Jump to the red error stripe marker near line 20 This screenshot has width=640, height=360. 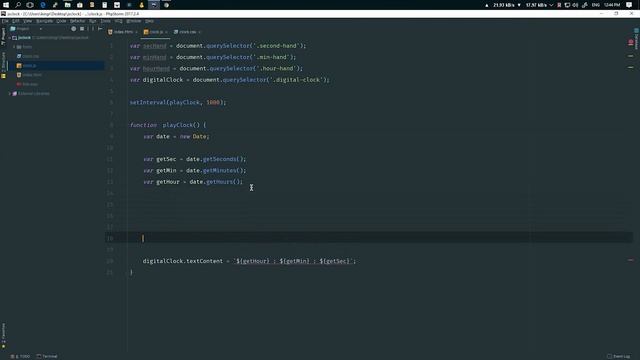[631, 260]
